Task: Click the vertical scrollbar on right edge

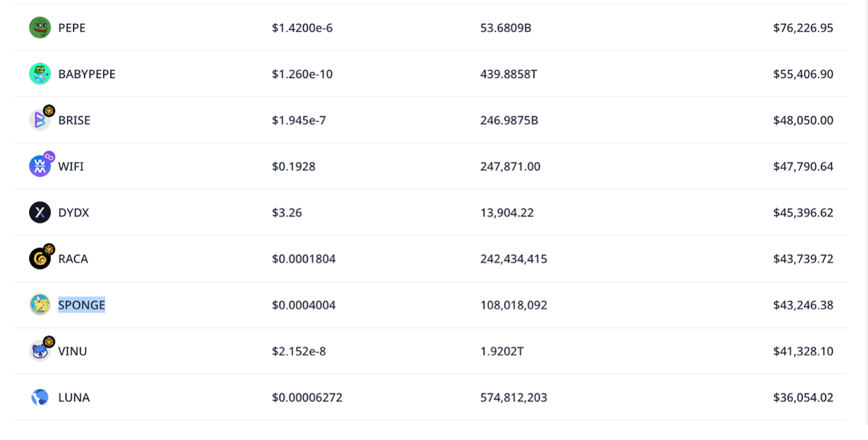Action: (866, 220)
